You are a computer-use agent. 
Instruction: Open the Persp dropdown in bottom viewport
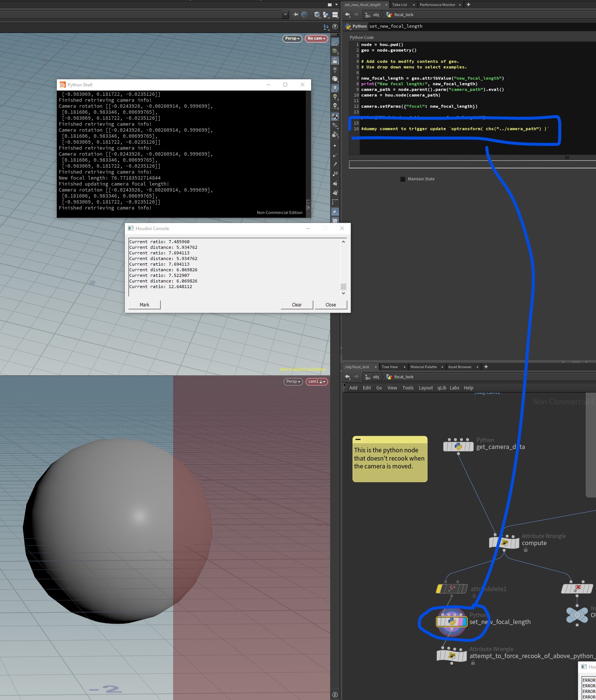coord(293,382)
